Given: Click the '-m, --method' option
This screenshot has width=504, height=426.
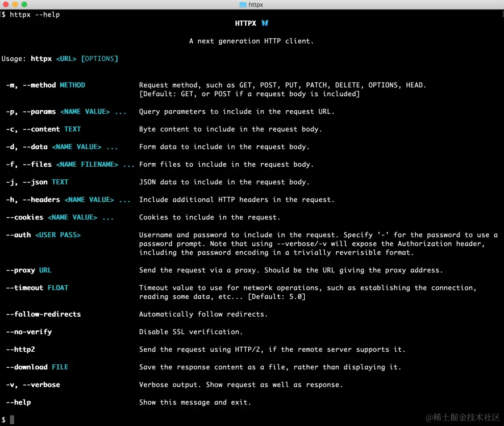Looking at the screenshot, I should point(31,85).
